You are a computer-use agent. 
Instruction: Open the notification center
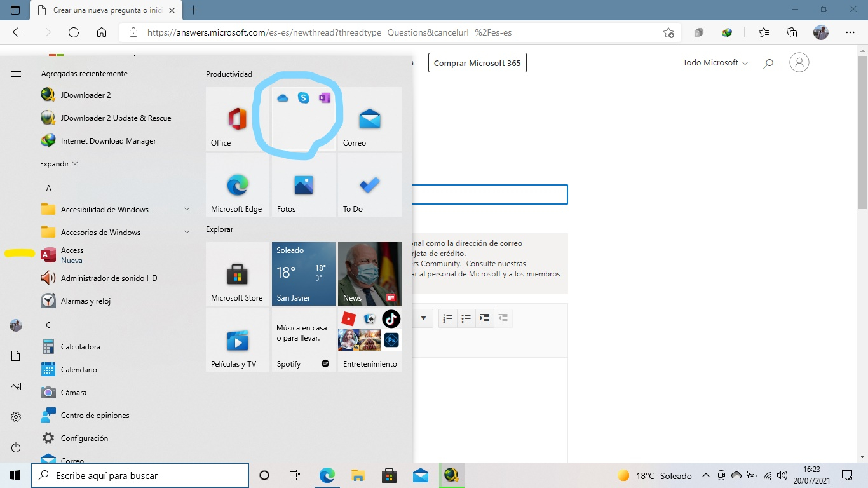click(x=847, y=475)
